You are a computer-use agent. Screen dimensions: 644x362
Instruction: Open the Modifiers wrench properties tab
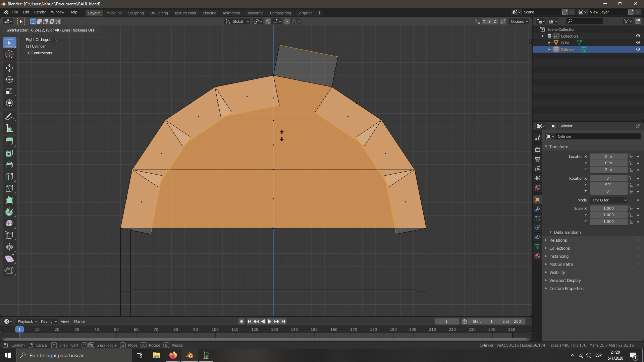(538, 209)
